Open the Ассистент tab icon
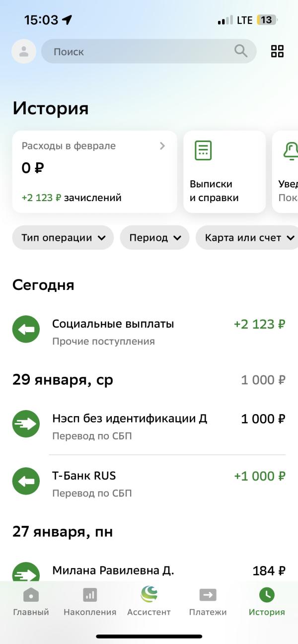Image resolution: width=298 pixels, height=644 pixels. tap(149, 594)
